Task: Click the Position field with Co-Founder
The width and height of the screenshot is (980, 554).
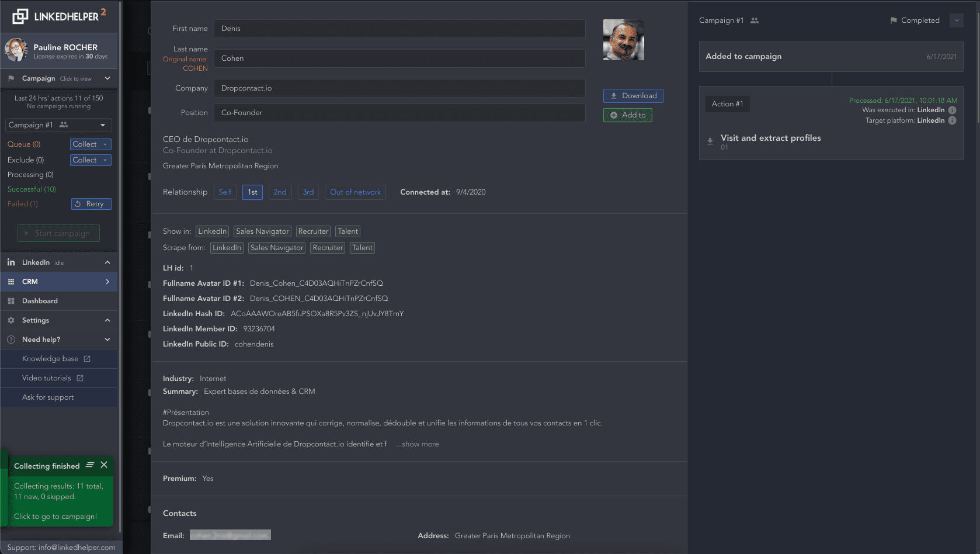Action: click(399, 113)
